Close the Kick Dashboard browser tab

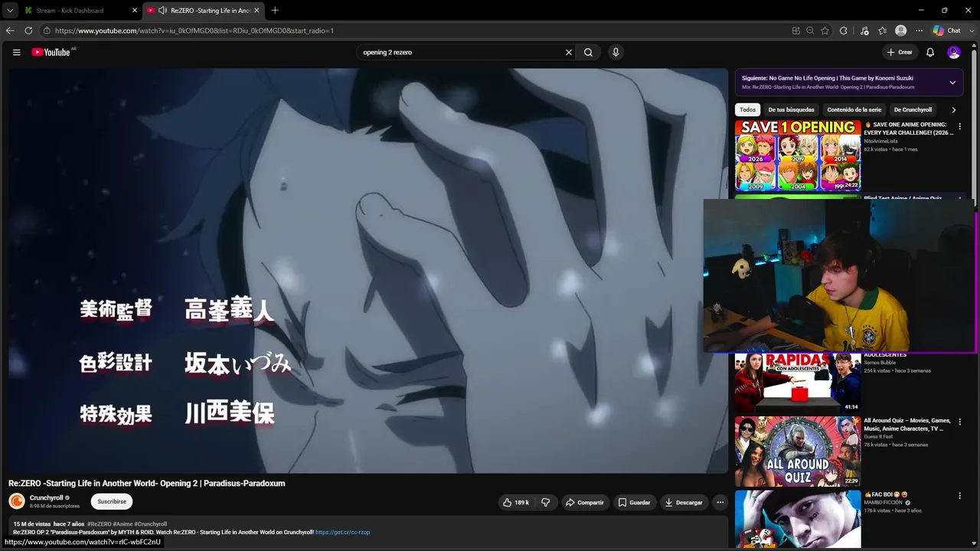click(x=135, y=11)
